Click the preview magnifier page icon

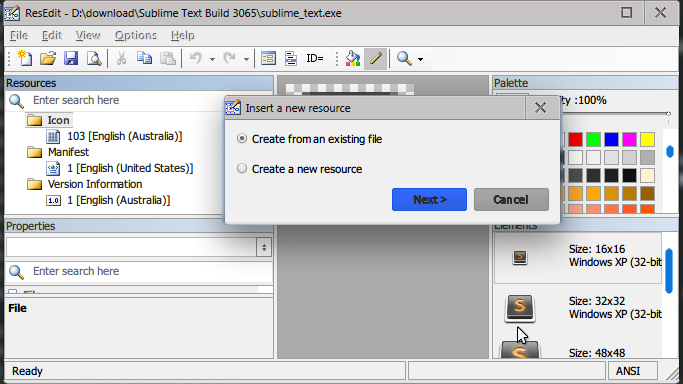pos(94,58)
